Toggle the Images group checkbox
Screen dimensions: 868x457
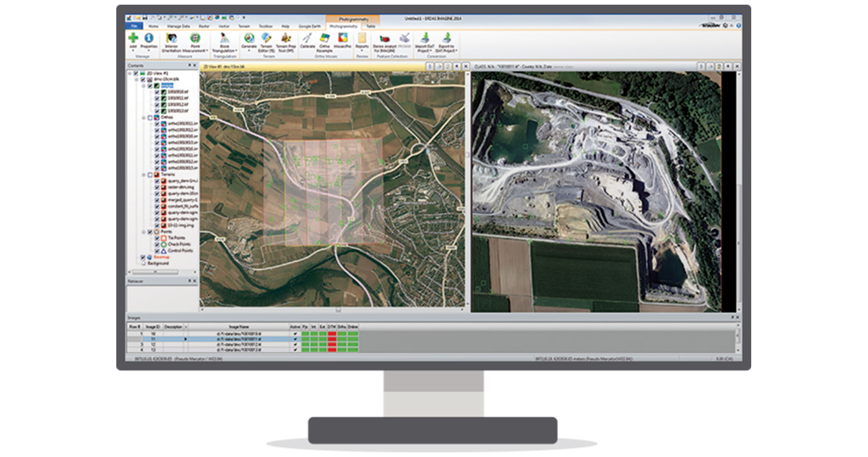(x=150, y=86)
